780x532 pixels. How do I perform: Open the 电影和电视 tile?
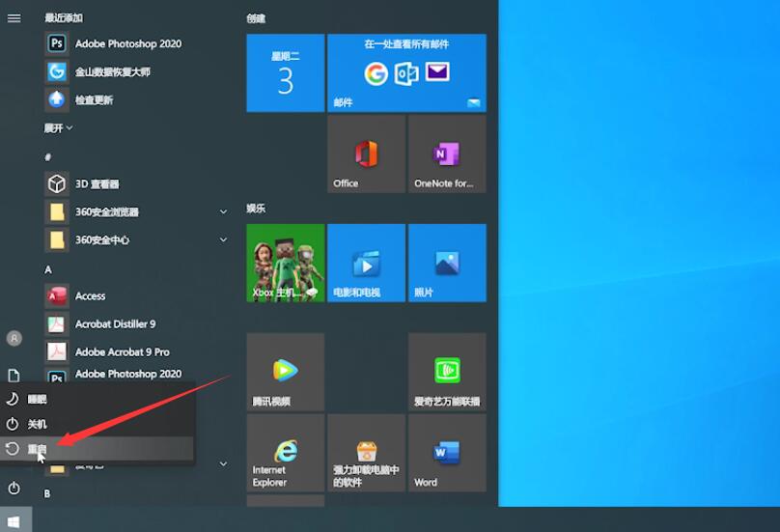pos(366,263)
